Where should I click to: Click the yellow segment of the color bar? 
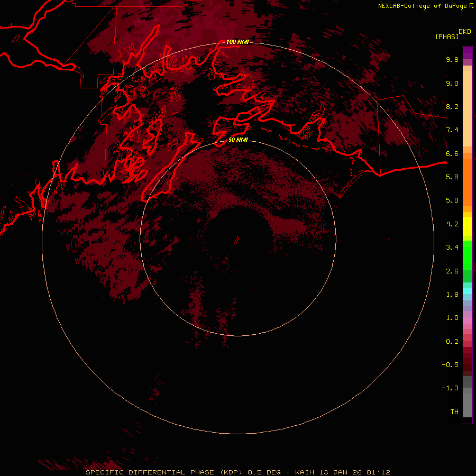tap(467, 226)
